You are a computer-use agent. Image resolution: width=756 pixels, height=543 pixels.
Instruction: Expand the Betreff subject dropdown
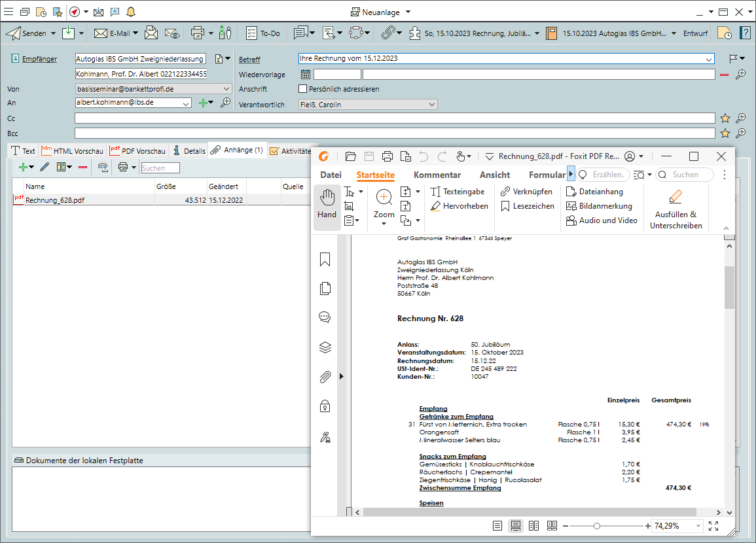click(709, 59)
